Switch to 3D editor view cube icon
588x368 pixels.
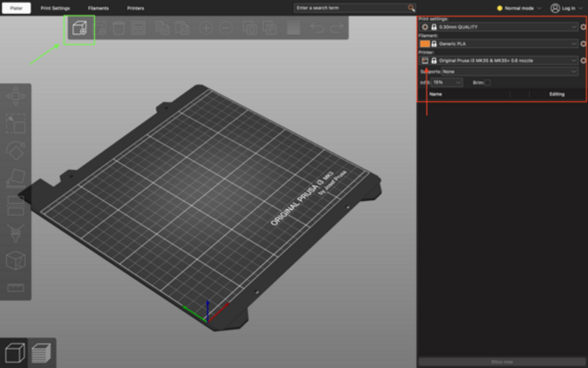(x=14, y=353)
